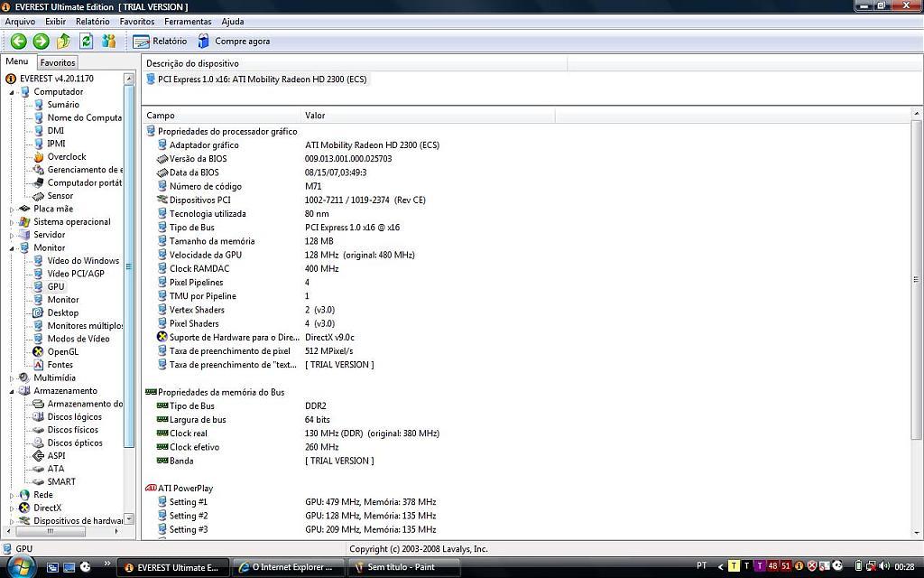Viewport: 924px width, 578px height.
Task: Select the Discos ópticos icon
Action: (x=38, y=443)
